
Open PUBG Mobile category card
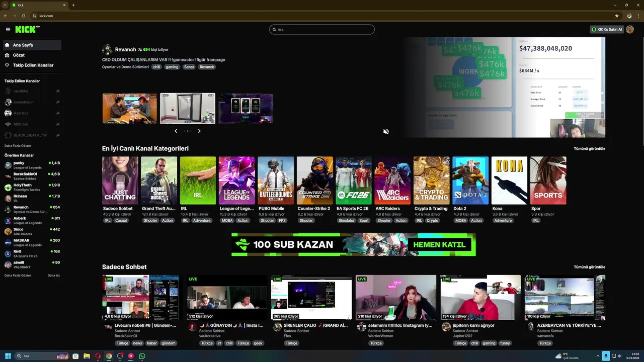pyautogui.click(x=276, y=180)
